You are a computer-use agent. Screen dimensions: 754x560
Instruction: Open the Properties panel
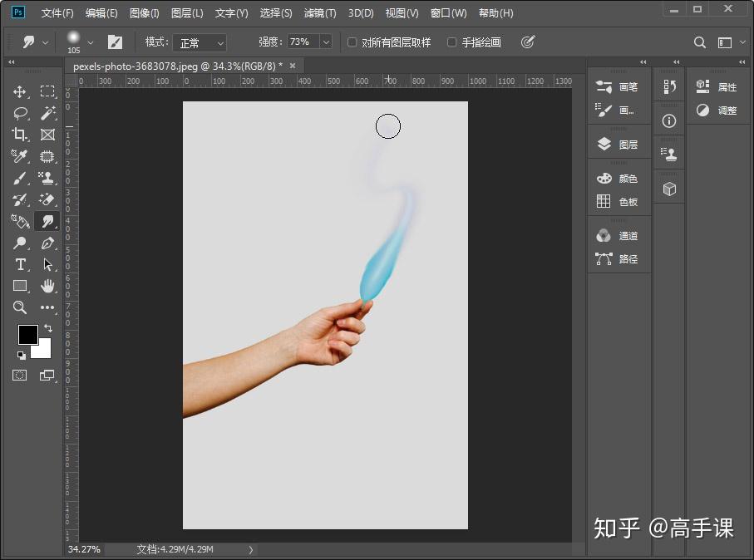[x=717, y=86]
